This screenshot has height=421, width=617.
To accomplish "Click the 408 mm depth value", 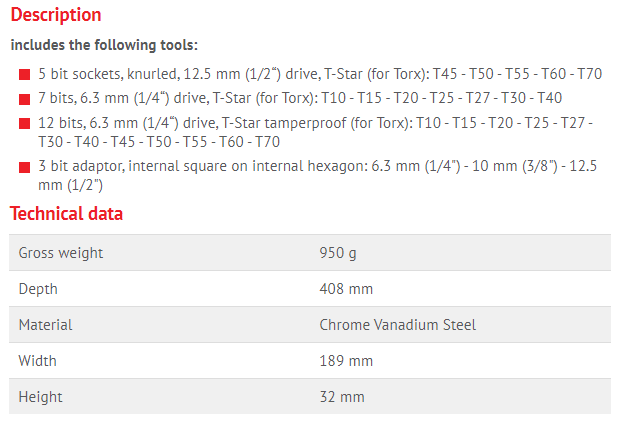I will coord(346,289).
